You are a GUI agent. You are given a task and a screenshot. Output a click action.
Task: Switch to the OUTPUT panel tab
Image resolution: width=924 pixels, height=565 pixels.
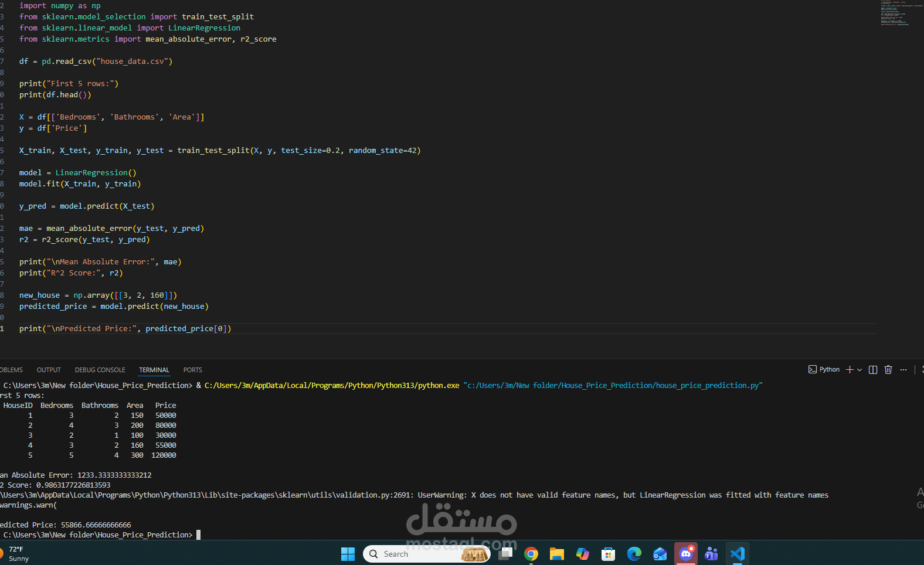(49, 370)
